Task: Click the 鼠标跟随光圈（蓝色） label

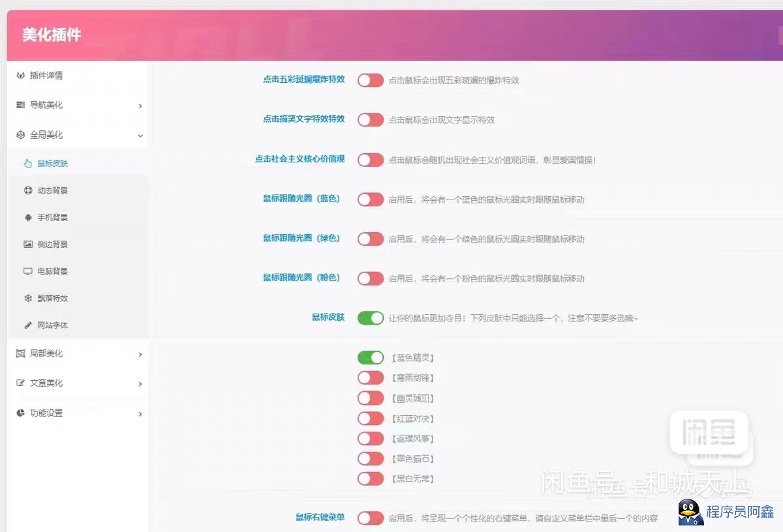Action: (x=301, y=199)
